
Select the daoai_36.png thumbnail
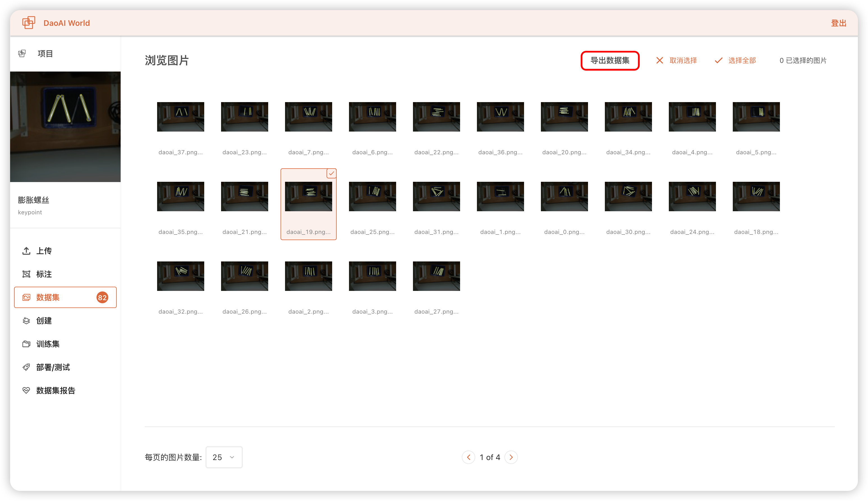coord(500,117)
